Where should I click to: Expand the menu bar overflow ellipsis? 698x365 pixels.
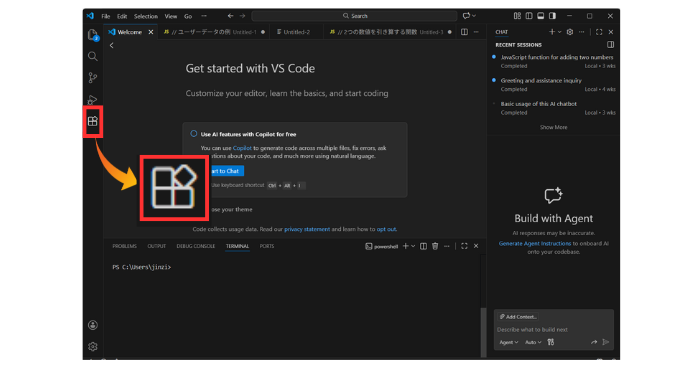click(x=204, y=16)
